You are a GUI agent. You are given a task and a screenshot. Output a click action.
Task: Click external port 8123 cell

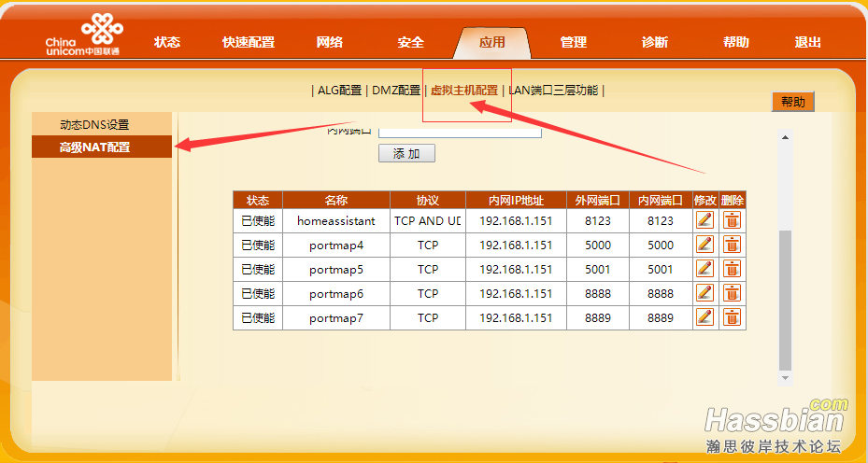(x=598, y=220)
